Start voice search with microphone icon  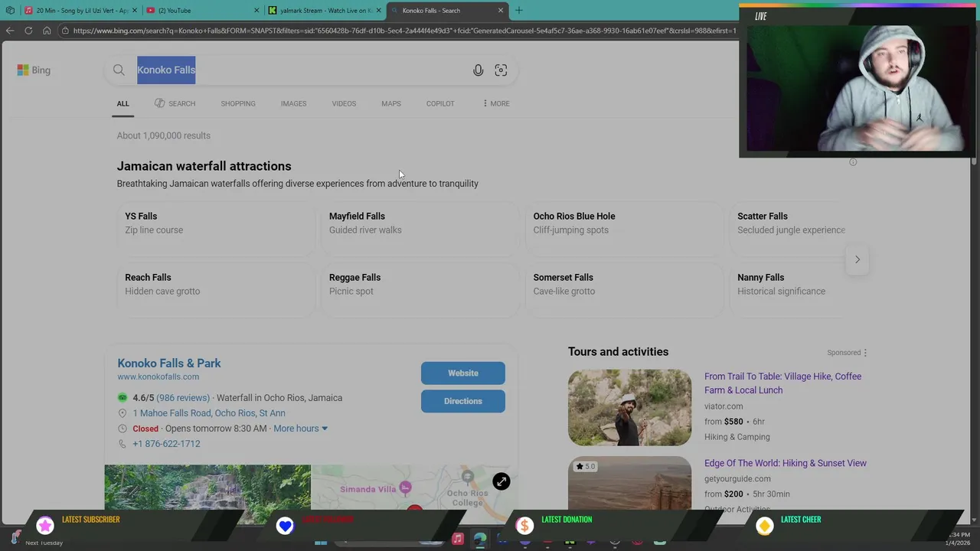[478, 70]
